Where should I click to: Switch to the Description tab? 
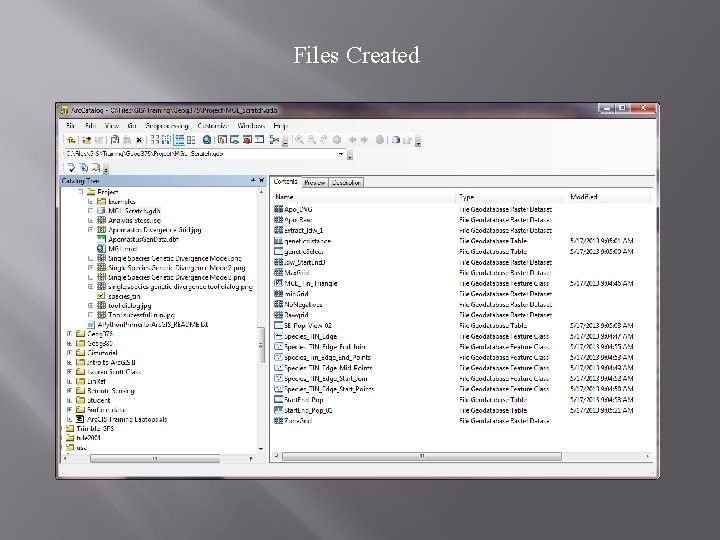[x=346, y=183]
